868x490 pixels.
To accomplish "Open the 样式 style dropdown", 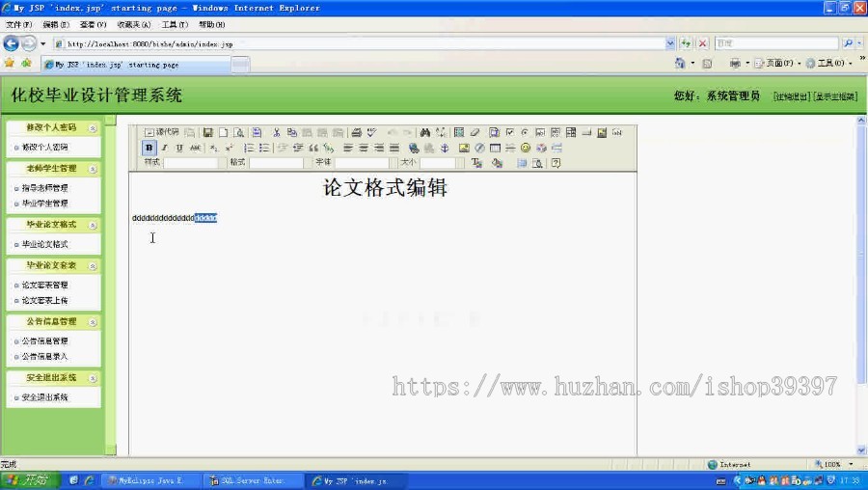I will pos(195,163).
